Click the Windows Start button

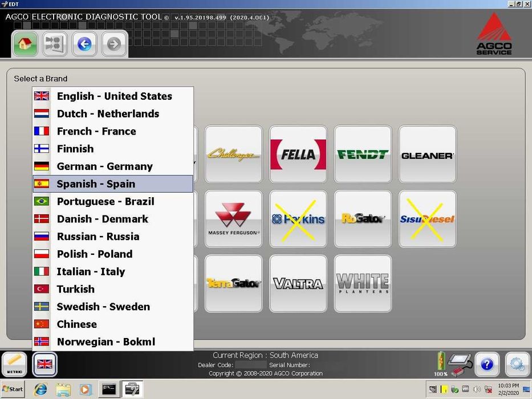click(13, 389)
